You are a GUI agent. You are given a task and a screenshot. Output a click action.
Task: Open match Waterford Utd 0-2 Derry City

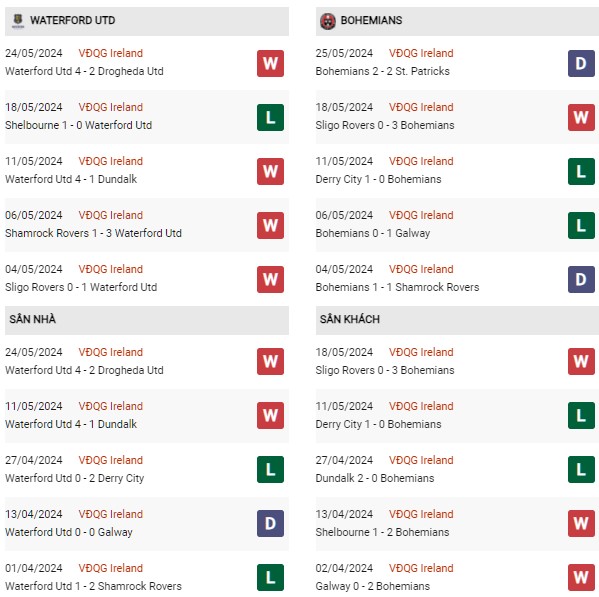coord(74,478)
